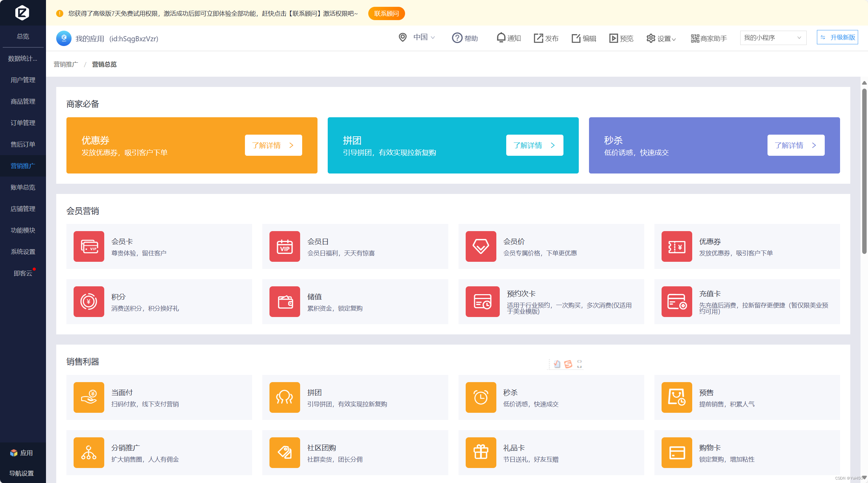Go to 商品管理 in sidebar
Image resolution: width=868 pixels, height=483 pixels.
pos(23,102)
